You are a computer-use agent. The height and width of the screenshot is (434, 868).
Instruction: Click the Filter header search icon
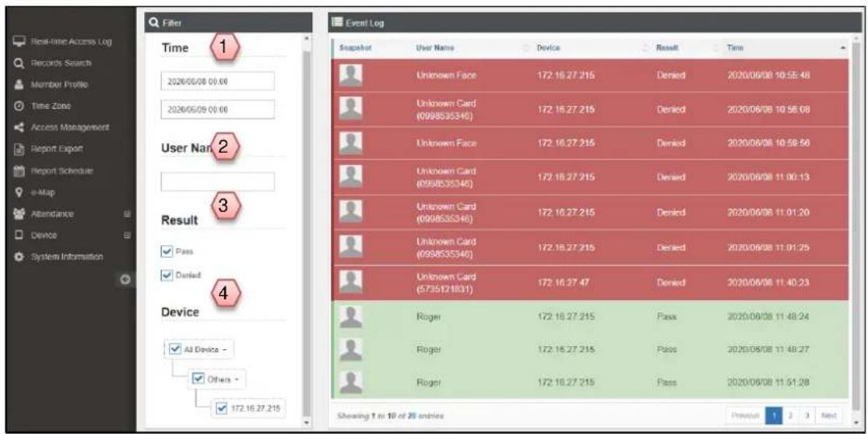tap(153, 23)
